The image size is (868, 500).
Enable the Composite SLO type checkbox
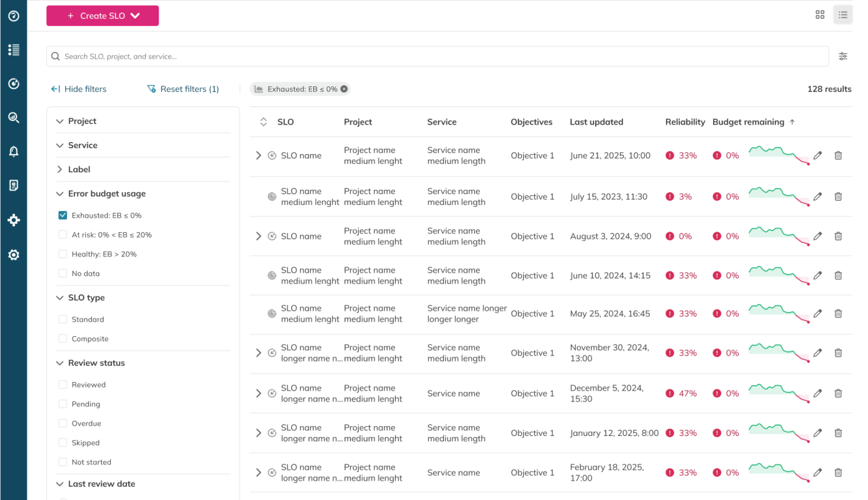tap(63, 339)
